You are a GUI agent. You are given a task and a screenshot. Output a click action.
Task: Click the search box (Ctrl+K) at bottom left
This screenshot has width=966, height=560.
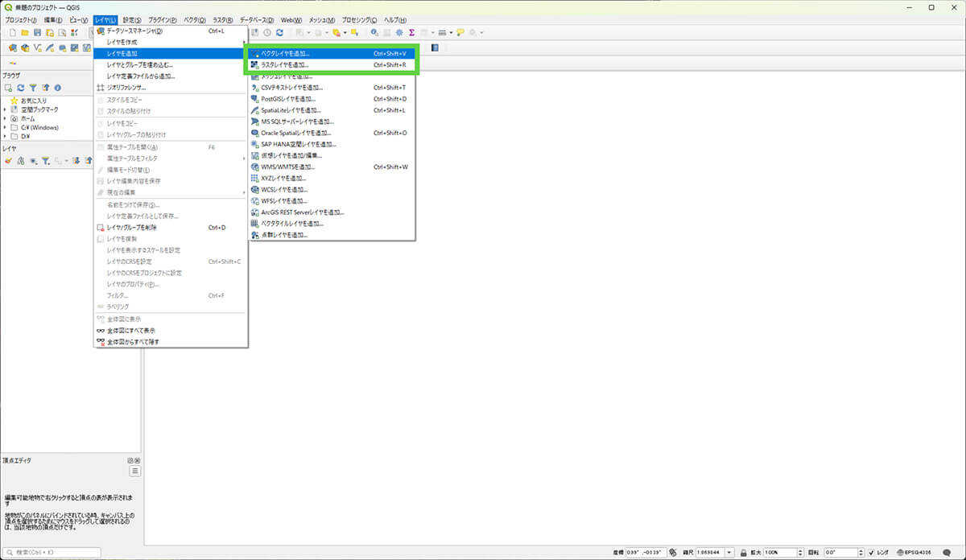pyautogui.click(x=52, y=553)
